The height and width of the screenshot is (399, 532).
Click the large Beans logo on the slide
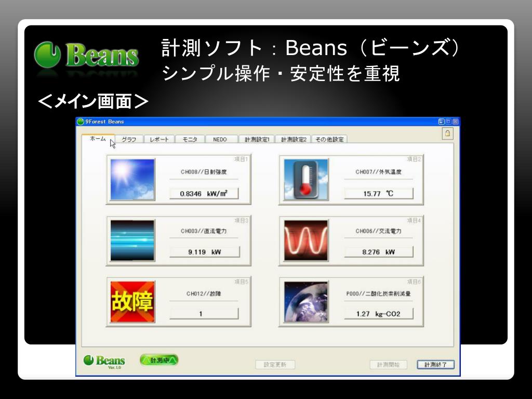coord(86,55)
